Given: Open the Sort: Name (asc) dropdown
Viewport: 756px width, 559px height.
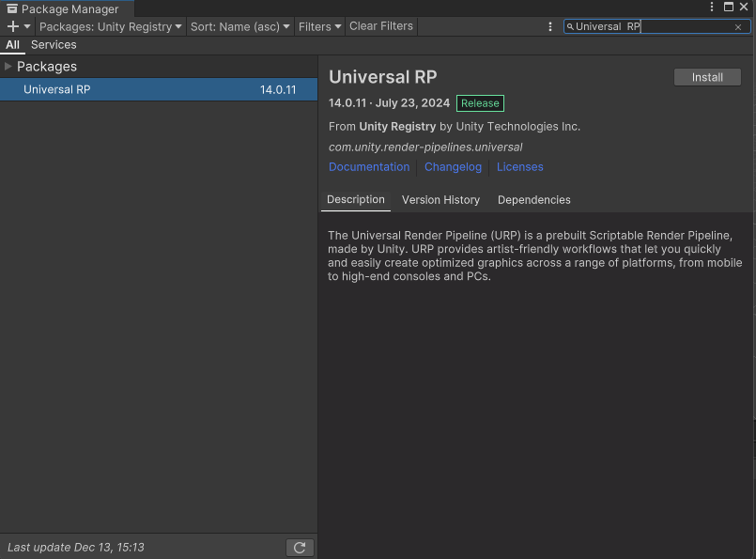Looking at the screenshot, I should [239, 26].
